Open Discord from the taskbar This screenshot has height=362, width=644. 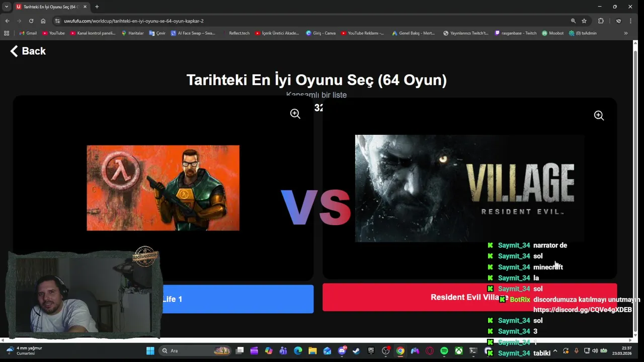tap(342, 351)
